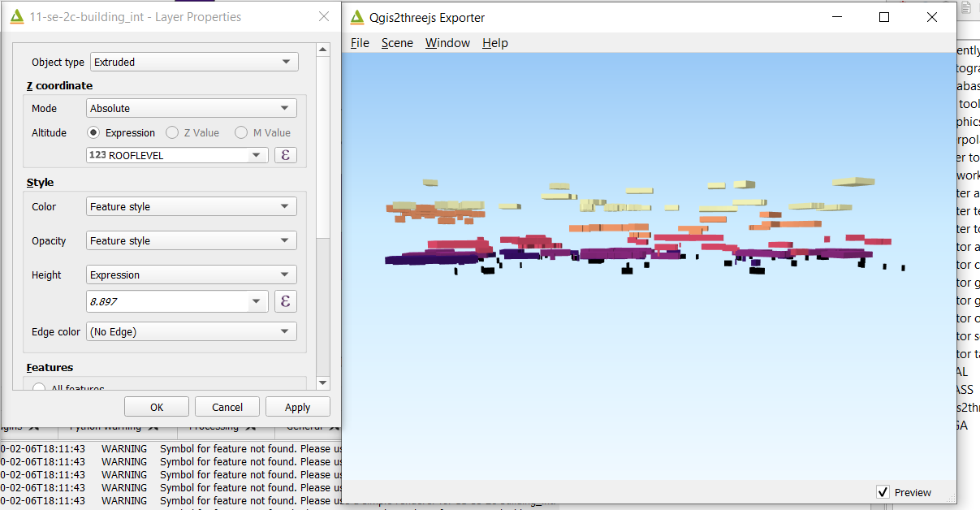Click the Apply button

click(297, 406)
